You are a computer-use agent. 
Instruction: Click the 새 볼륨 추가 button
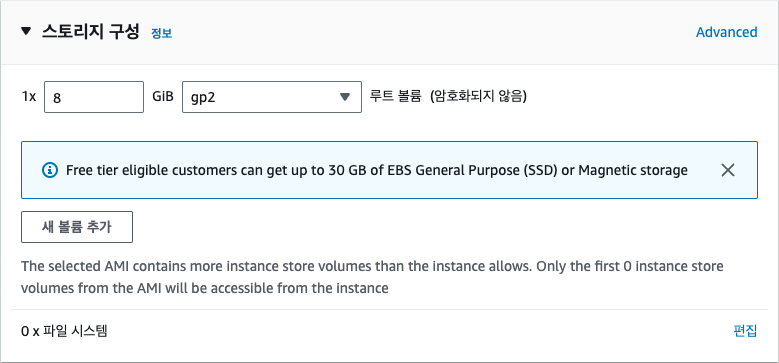click(77, 227)
